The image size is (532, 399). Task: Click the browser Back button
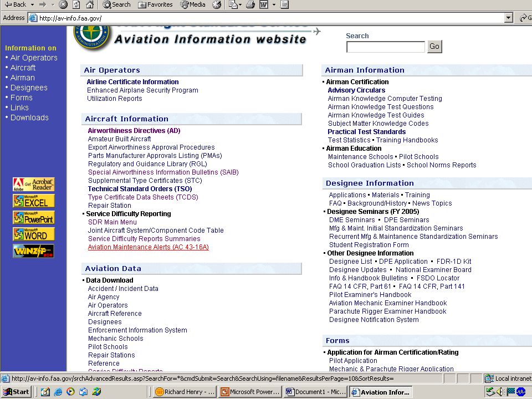16,4
